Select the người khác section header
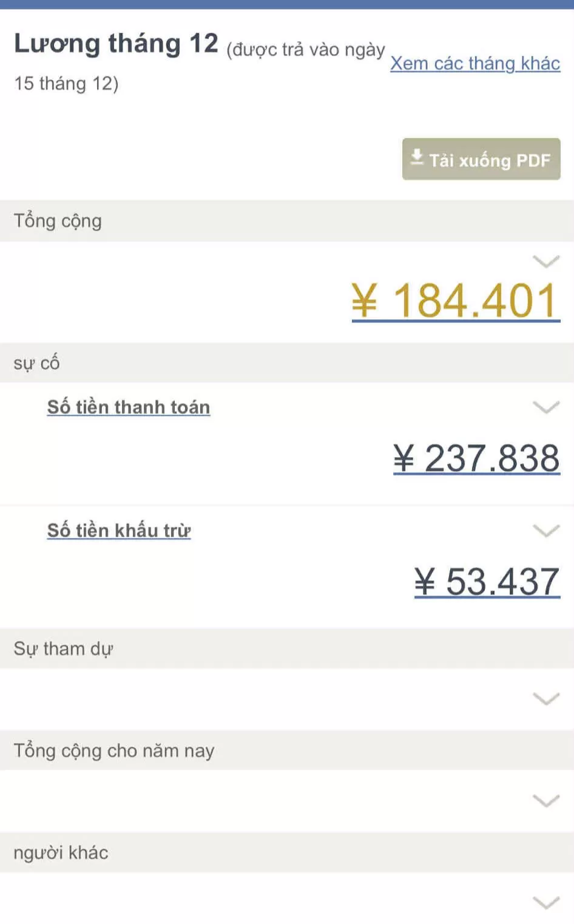The height and width of the screenshot is (924, 574). pyautogui.click(x=61, y=853)
